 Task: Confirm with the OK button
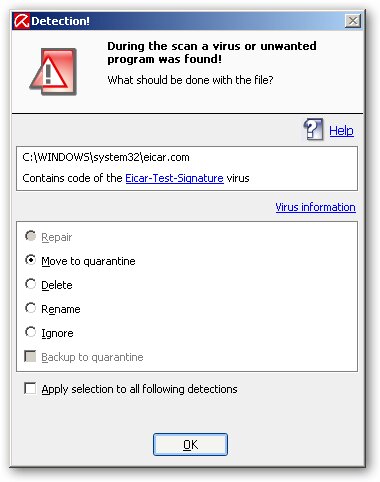tap(190, 444)
